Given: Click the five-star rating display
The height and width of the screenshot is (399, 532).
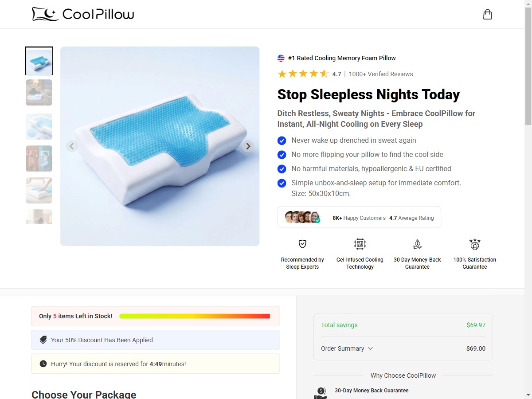Looking at the screenshot, I should click(303, 74).
